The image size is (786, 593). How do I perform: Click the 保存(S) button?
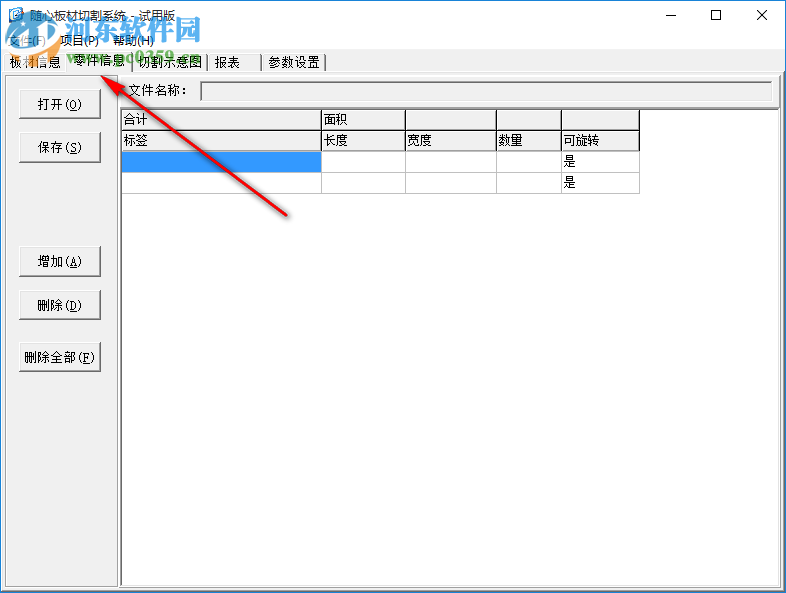point(60,147)
